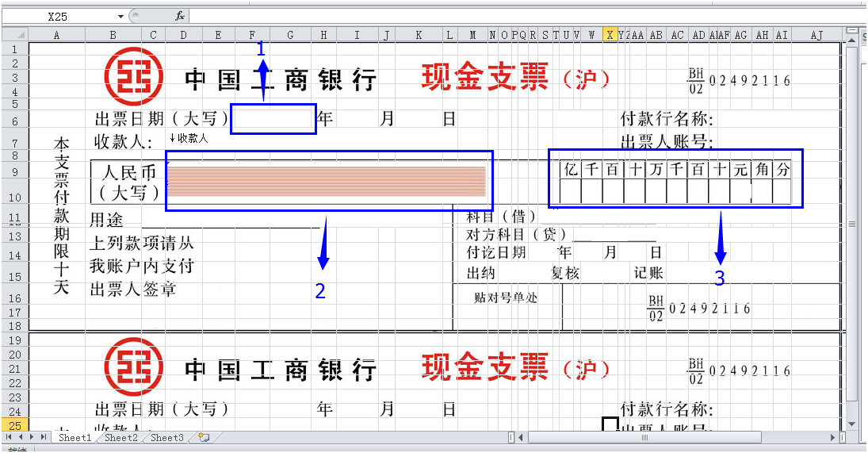This screenshot has height=453, width=868.
Task: Select column G header
Action: click(x=290, y=35)
